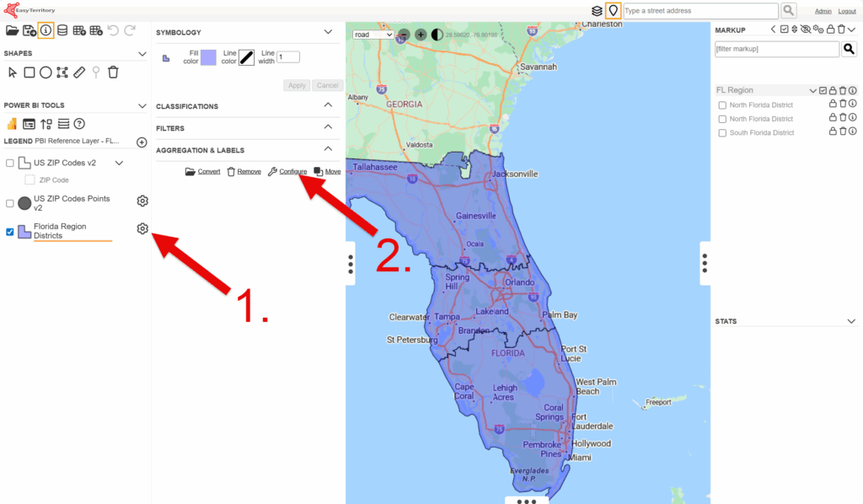Open gear settings for Florida Region Districts
Image resolution: width=863 pixels, height=504 pixels.
coord(142,229)
